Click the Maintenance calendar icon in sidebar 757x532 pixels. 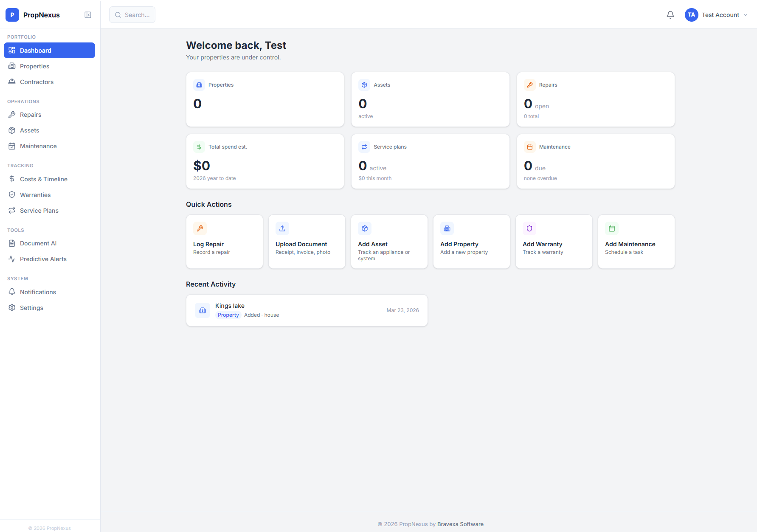pos(12,146)
